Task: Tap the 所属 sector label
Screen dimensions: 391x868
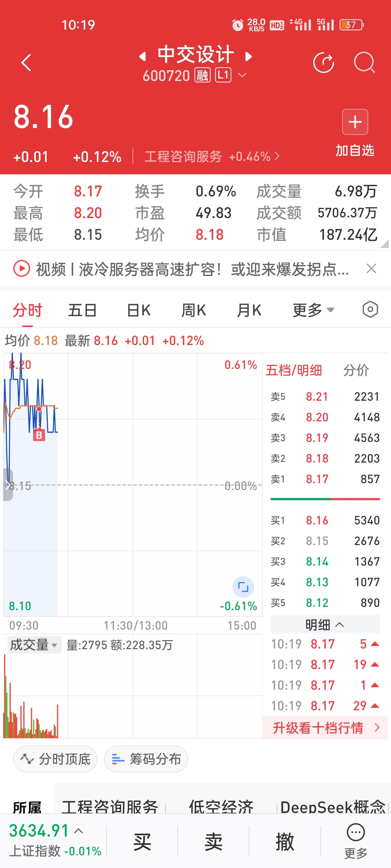Action: (27, 807)
